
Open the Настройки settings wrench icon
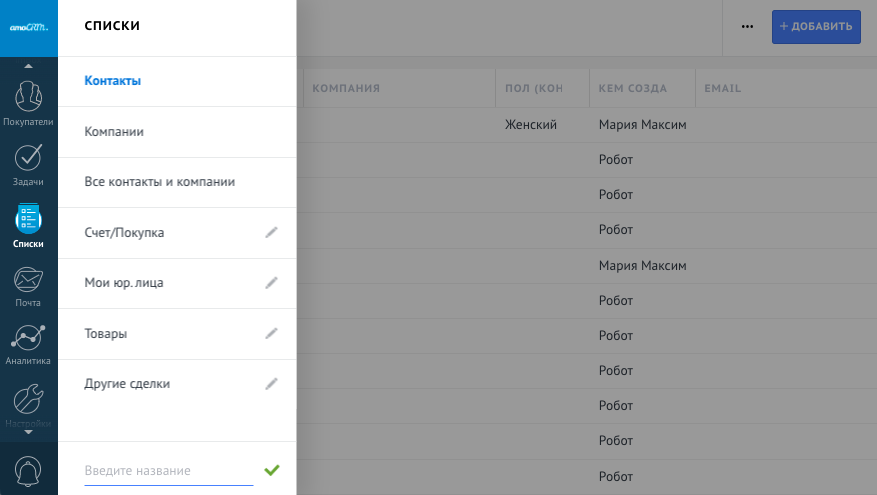click(28, 400)
